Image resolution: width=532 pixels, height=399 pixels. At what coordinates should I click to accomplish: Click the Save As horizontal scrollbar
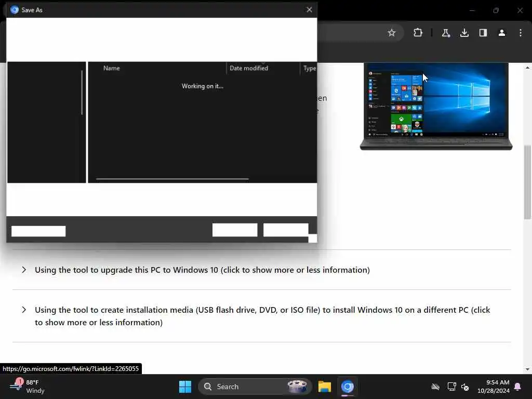tap(172, 179)
